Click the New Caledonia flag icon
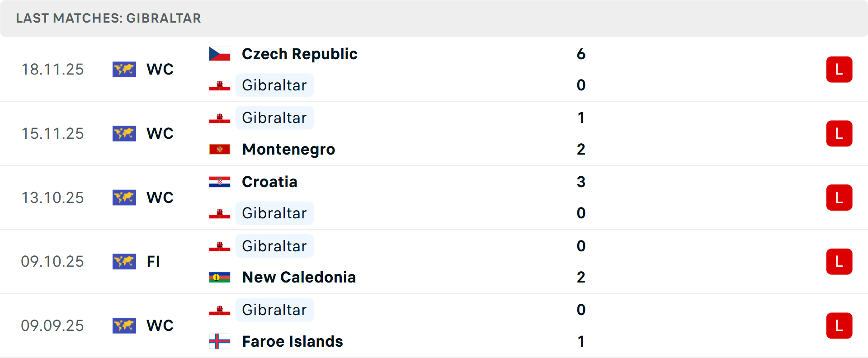 (220, 277)
